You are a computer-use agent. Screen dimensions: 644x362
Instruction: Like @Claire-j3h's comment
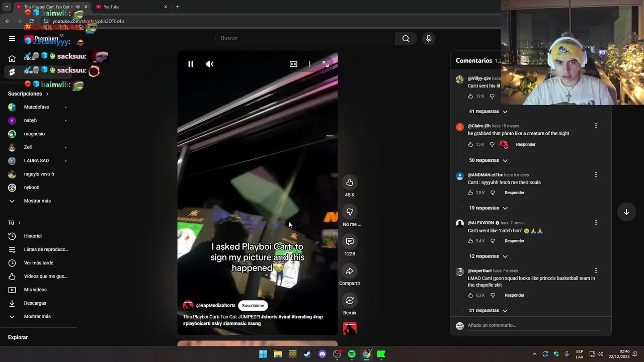(470, 144)
